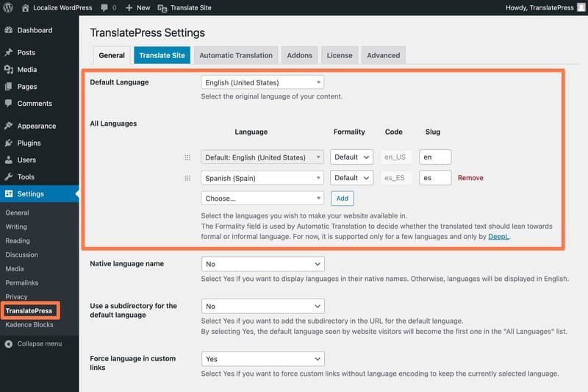Click the Spanish slug input field
The image size is (588, 392).
tap(434, 178)
